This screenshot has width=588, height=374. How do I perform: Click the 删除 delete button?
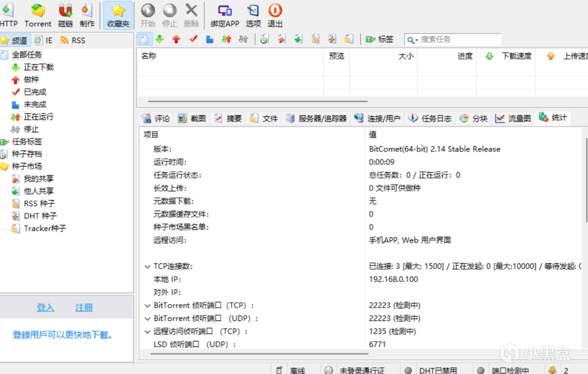[x=191, y=16]
